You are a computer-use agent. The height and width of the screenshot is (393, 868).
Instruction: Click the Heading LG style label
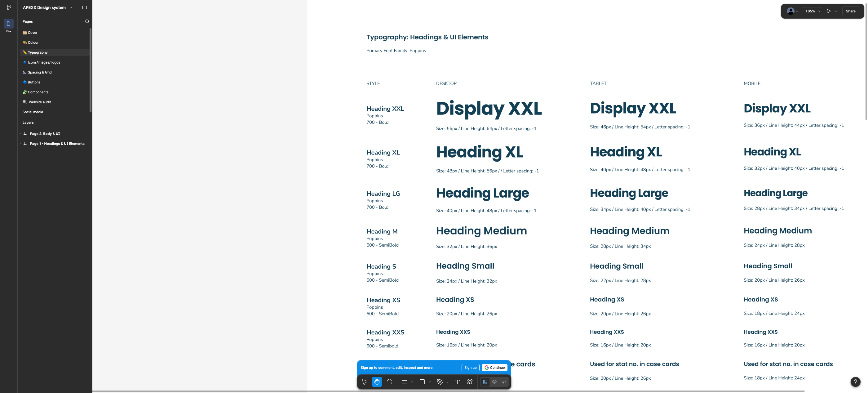point(383,194)
